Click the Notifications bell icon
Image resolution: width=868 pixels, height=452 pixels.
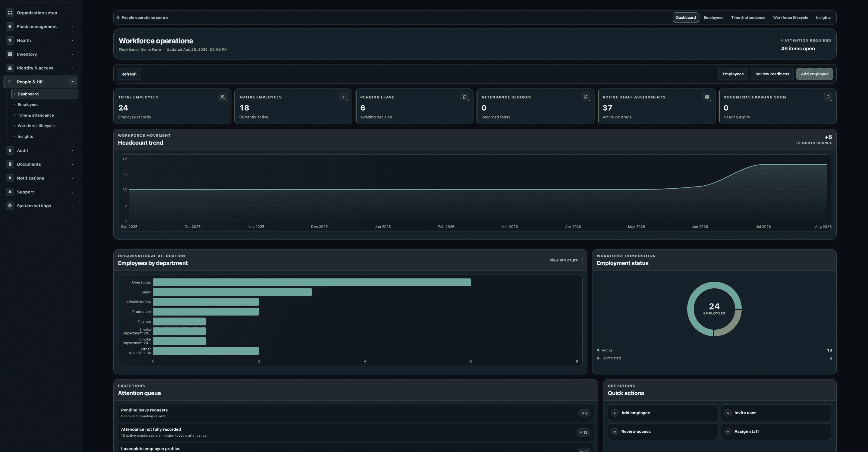pos(10,178)
